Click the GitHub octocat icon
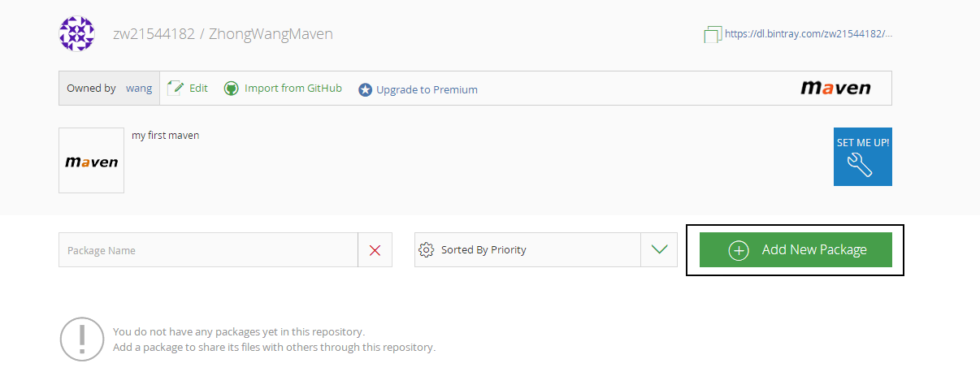 [232, 89]
